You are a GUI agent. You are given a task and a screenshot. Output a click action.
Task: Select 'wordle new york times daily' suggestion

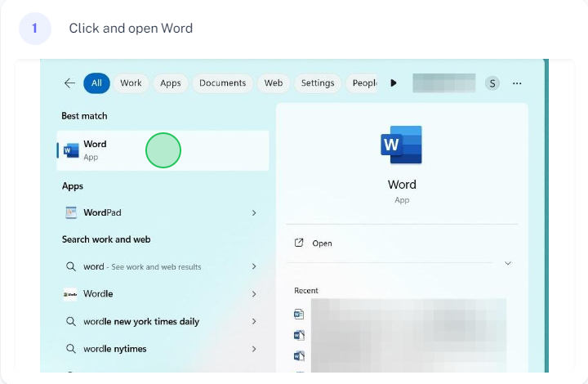(x=163, y=321)
